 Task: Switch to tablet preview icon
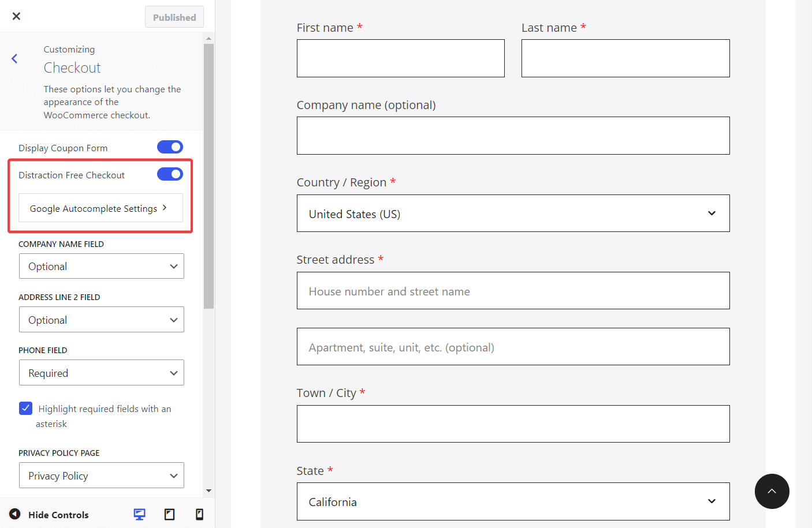coord(169,514)
